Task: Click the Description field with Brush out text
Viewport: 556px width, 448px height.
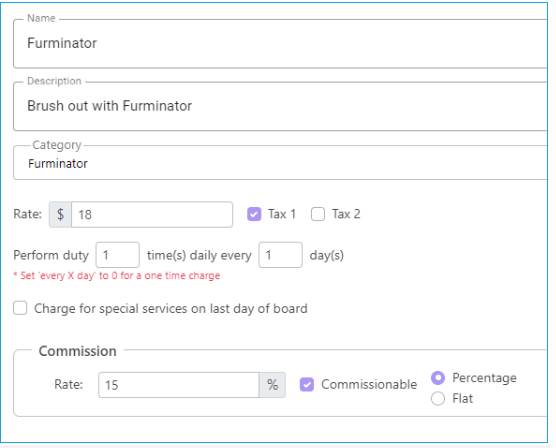Action: pos(280,106)
